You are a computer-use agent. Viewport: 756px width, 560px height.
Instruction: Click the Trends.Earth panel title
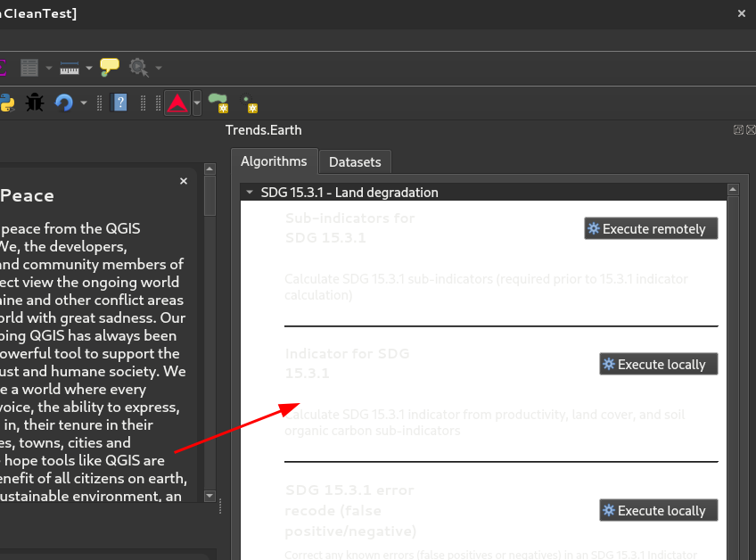(264, 130)
